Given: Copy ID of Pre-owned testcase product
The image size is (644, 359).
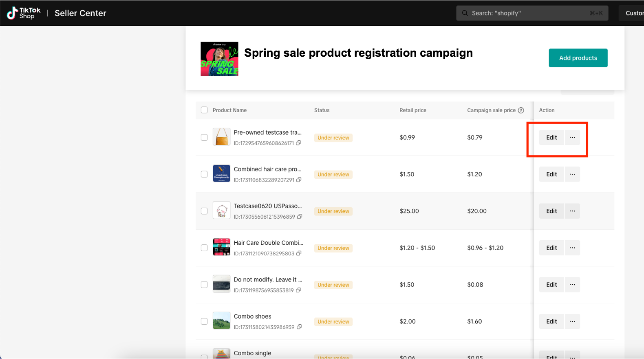Looking at the screenshot, I should (299, 143).
